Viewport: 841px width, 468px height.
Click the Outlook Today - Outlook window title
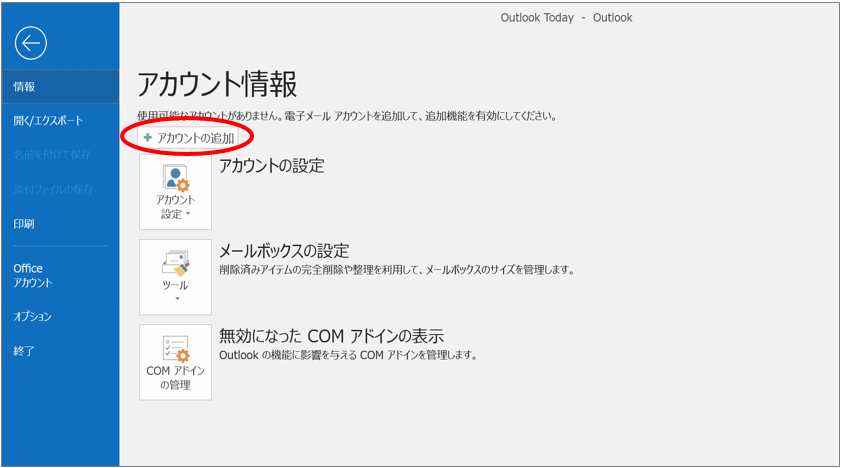[566, 18]
